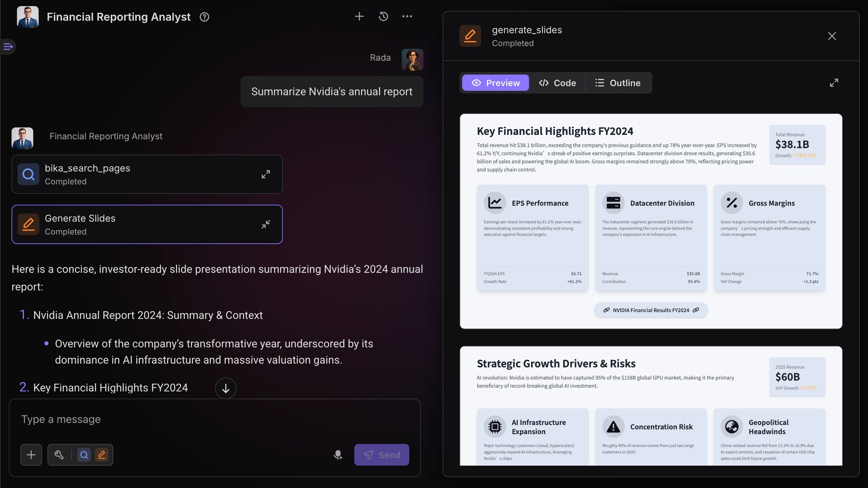Click the help question mark icon
Image resolution: width=868 pixels, height=488 pixels.
coord(204,17)
